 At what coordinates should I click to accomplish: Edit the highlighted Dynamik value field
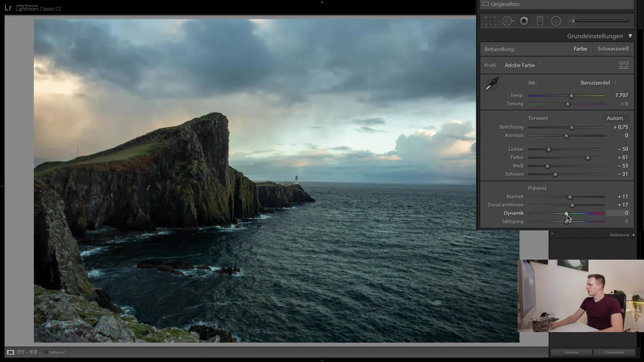click(618, 213)
